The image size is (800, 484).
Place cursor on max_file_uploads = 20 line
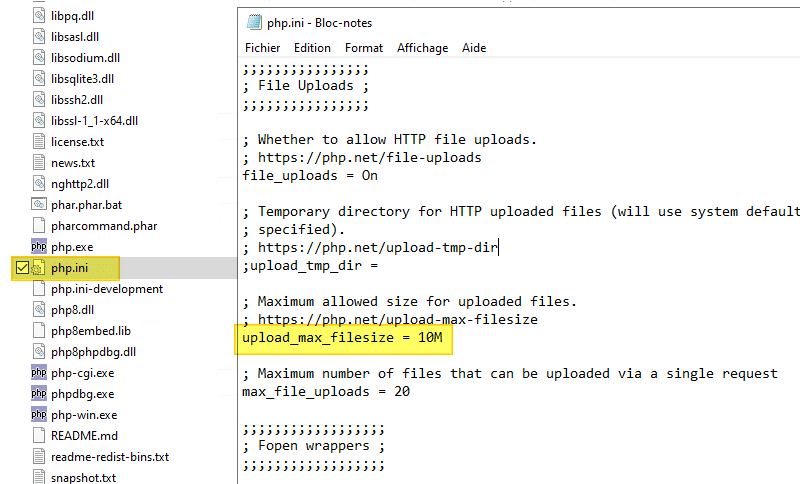tap(326, 392)
